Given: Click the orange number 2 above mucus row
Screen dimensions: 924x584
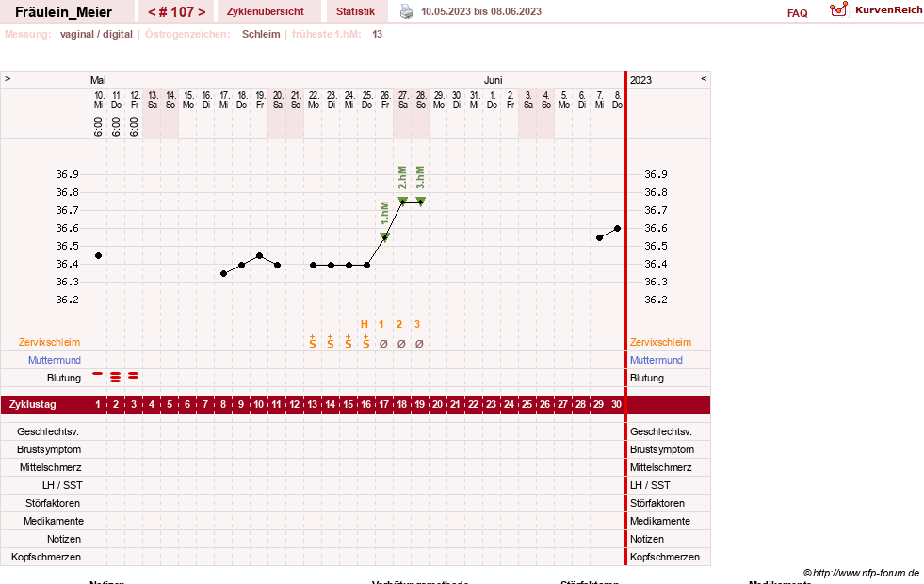Looking at the screenshot, I should 399,324.
